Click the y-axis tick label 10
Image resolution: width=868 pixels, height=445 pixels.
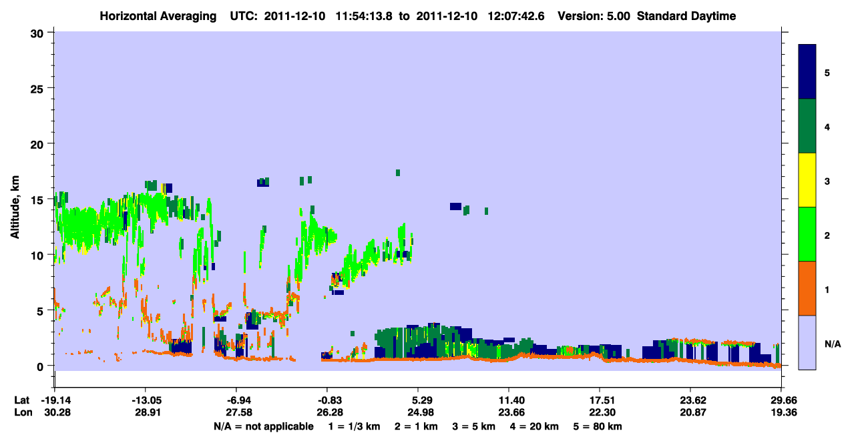(x=39, y=255)
